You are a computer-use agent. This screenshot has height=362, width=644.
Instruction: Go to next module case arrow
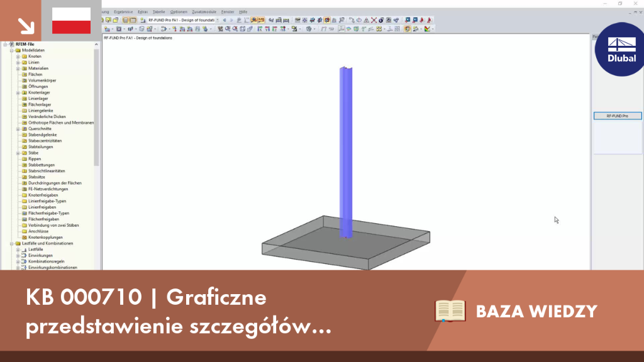point(231,19)
